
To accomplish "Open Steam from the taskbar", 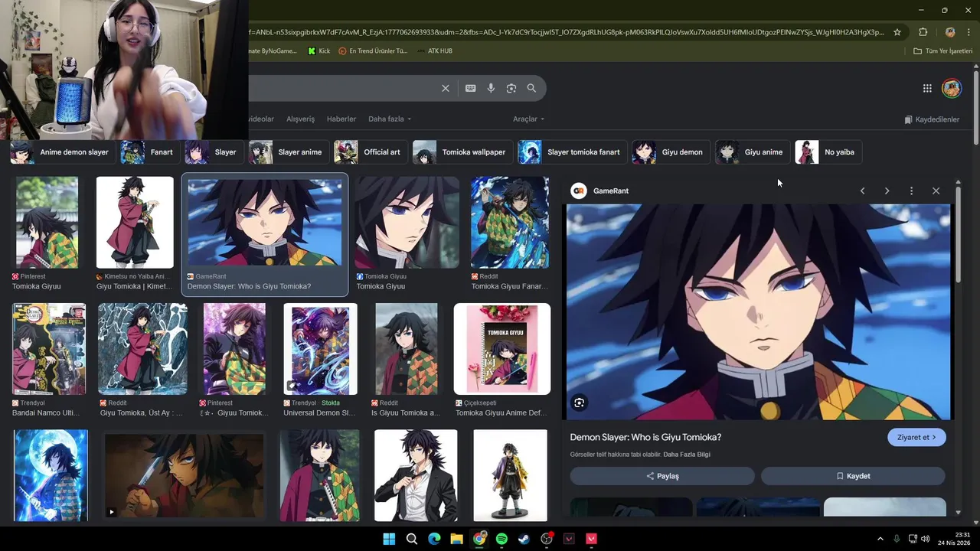I will [x=524, y=539].
